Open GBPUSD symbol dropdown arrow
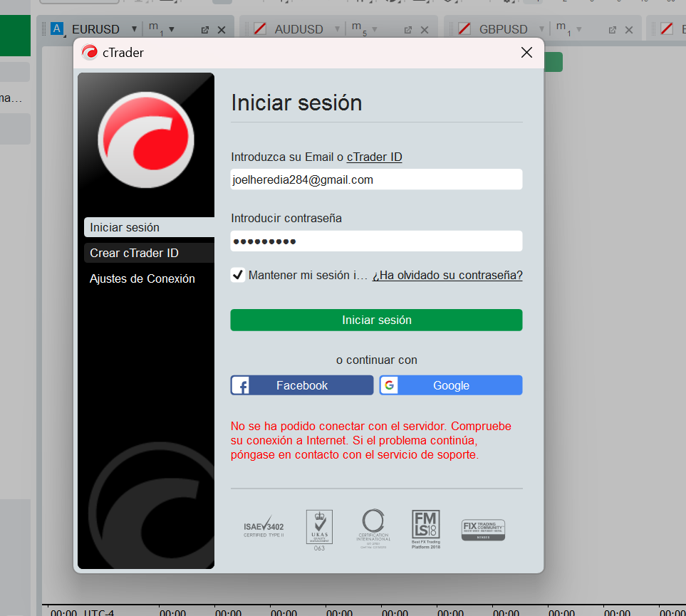 (x=541, y=29)
